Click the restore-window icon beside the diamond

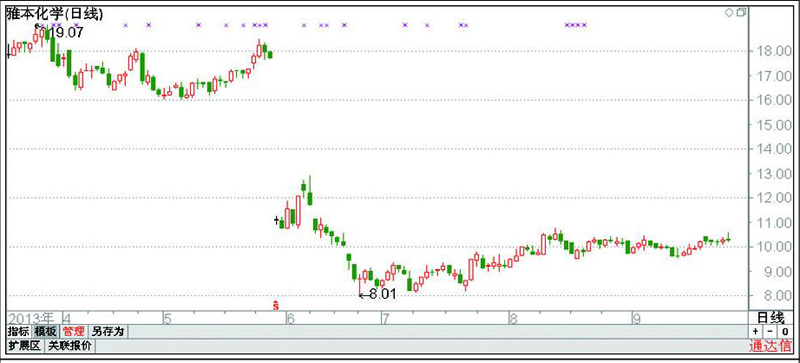point(741,12)
